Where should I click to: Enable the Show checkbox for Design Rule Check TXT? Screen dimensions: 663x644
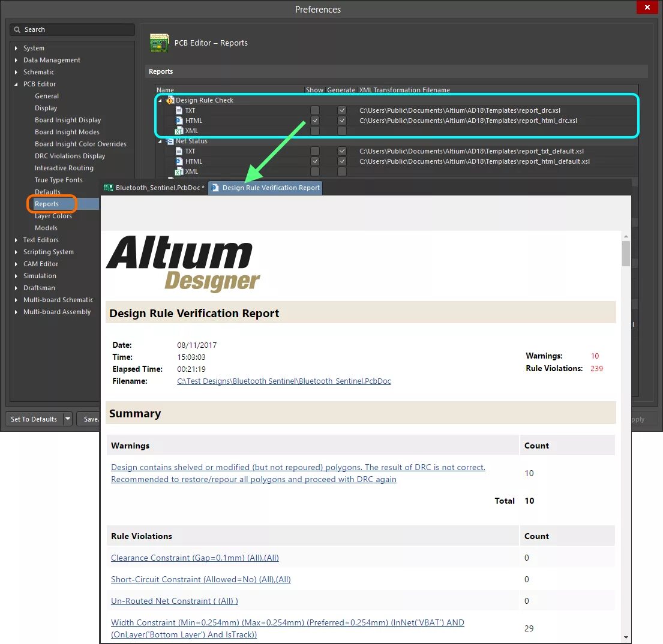[315, 110]
